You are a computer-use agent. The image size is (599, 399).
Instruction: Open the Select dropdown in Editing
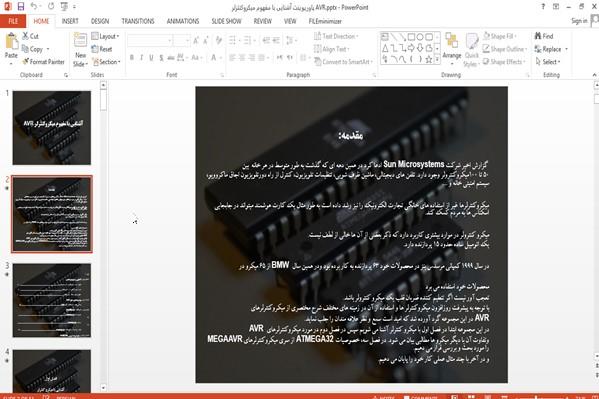pos(548,62)
